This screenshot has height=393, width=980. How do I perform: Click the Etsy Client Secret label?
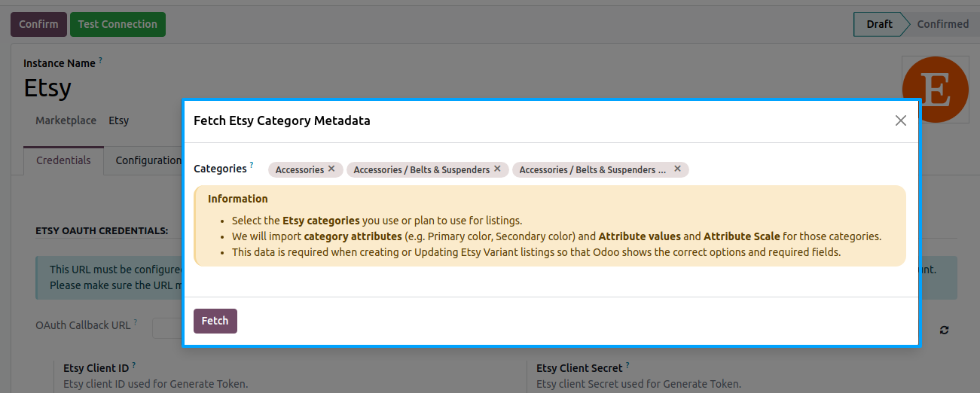pos(579,368)
